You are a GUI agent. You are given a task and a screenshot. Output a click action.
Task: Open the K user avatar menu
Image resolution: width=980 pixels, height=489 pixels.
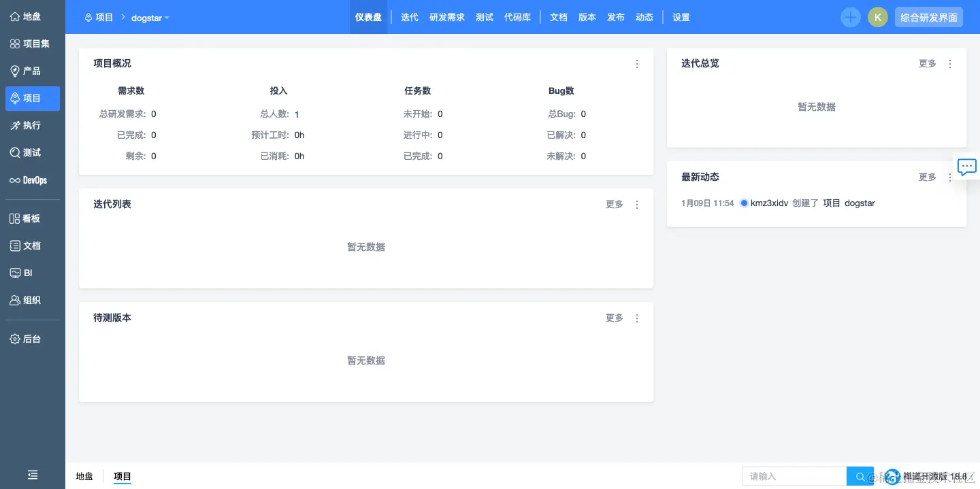click(878, 18)
